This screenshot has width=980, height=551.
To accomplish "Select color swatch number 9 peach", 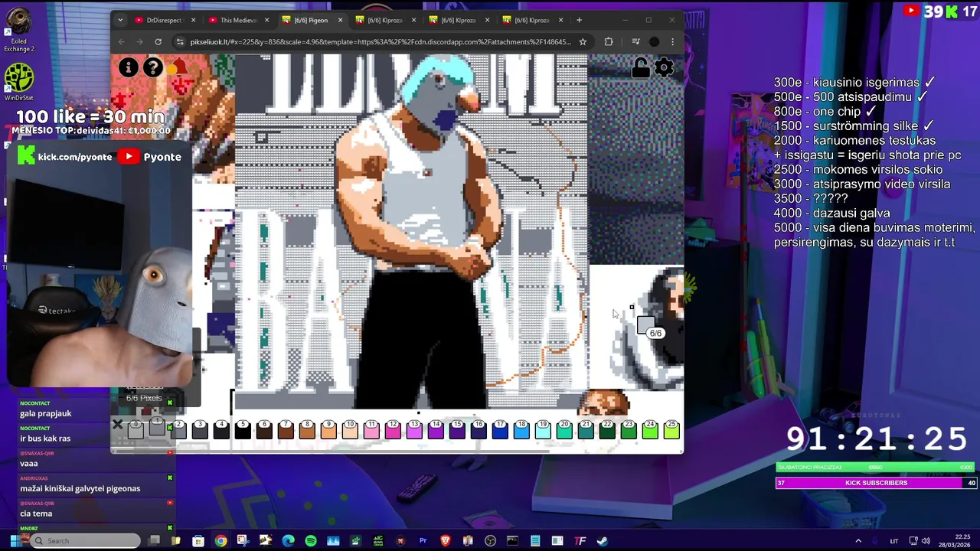I will (328, 430).
